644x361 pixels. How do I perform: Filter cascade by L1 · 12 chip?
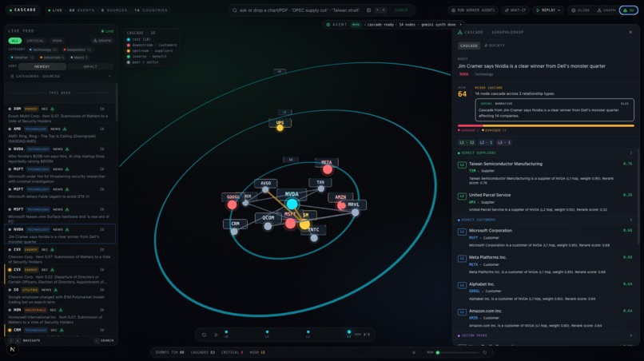click(467, 142)
